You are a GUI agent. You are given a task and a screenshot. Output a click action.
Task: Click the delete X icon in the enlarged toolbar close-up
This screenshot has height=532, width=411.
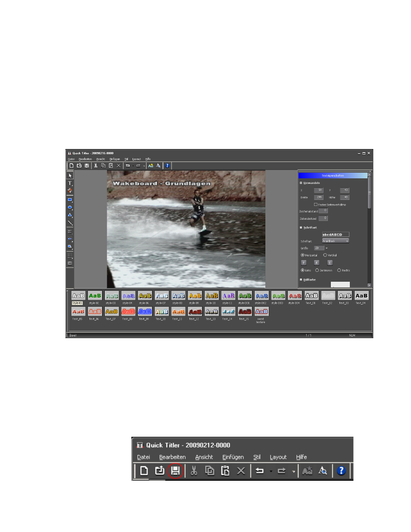[x=241, y=471]
